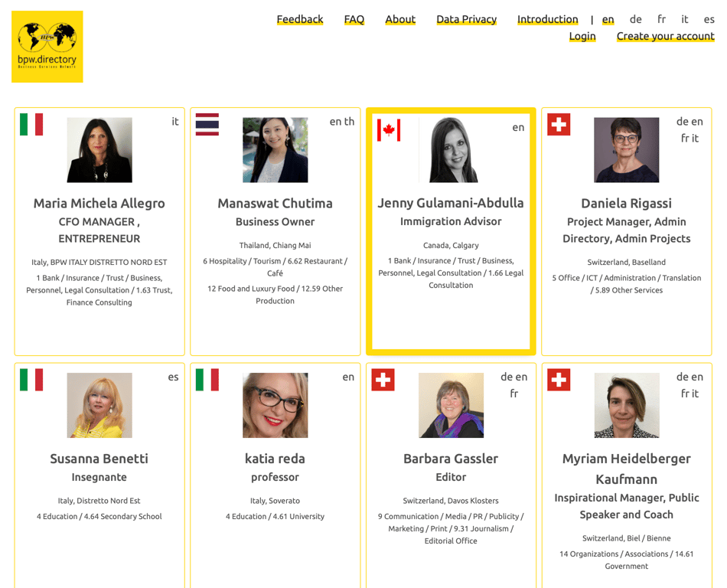
Task: Click Create your account
Action: coord(665,36)
